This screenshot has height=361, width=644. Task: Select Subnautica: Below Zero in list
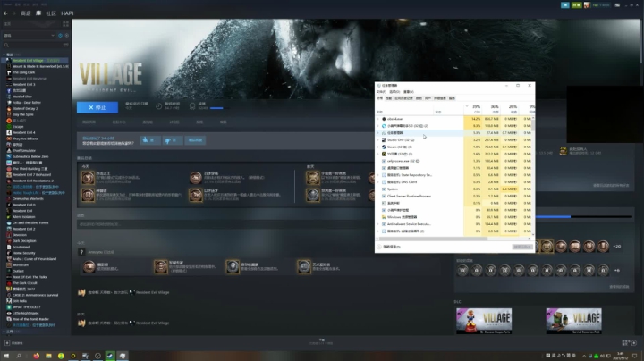(x=30, y=156)
